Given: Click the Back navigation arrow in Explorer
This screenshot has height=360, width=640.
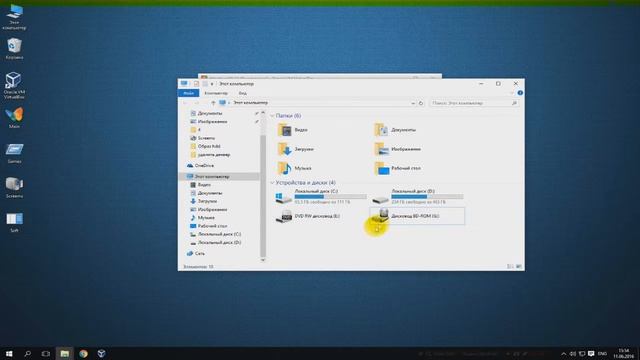Looking at the screenshot, I should pos(185,103).
